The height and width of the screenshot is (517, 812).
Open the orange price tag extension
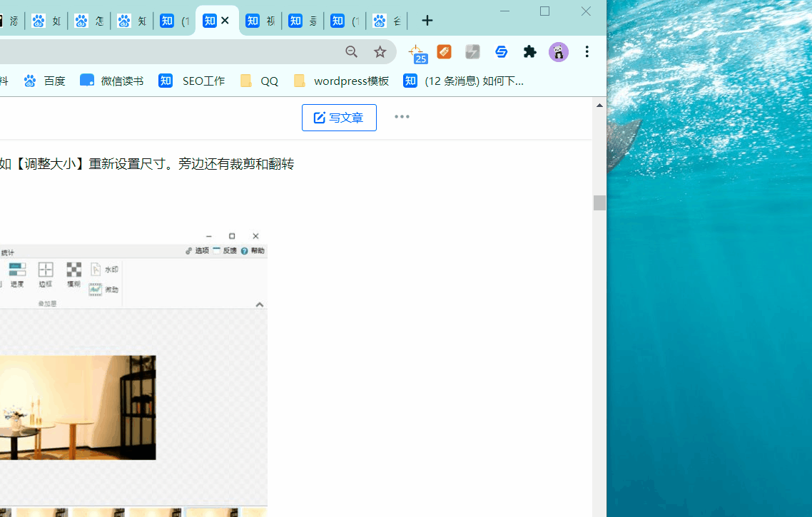(444, 52)
